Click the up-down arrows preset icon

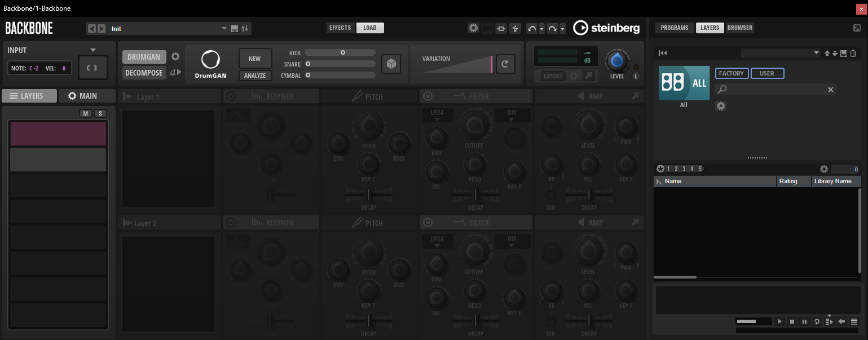click(x=245, y=28)
